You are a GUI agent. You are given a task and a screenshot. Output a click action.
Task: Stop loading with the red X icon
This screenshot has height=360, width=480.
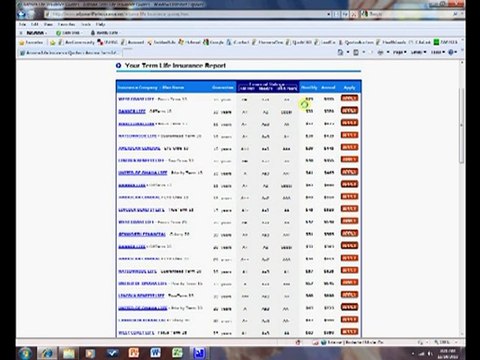(x=354, y=14)
